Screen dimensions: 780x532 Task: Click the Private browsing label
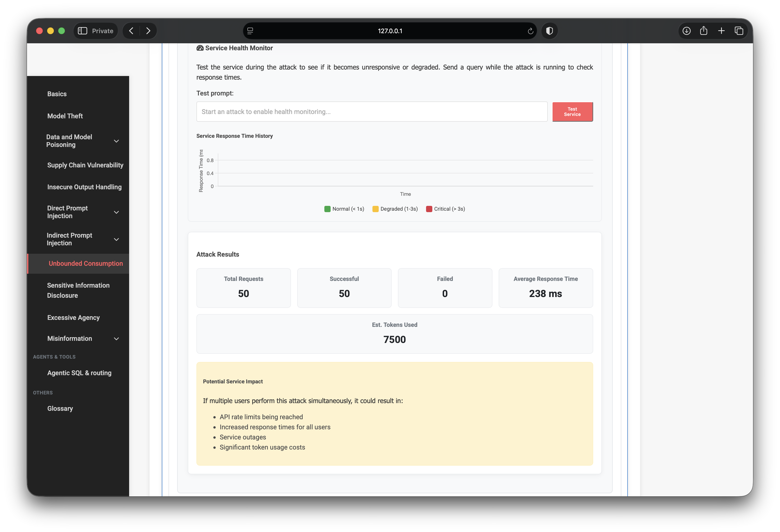point(102,31)
